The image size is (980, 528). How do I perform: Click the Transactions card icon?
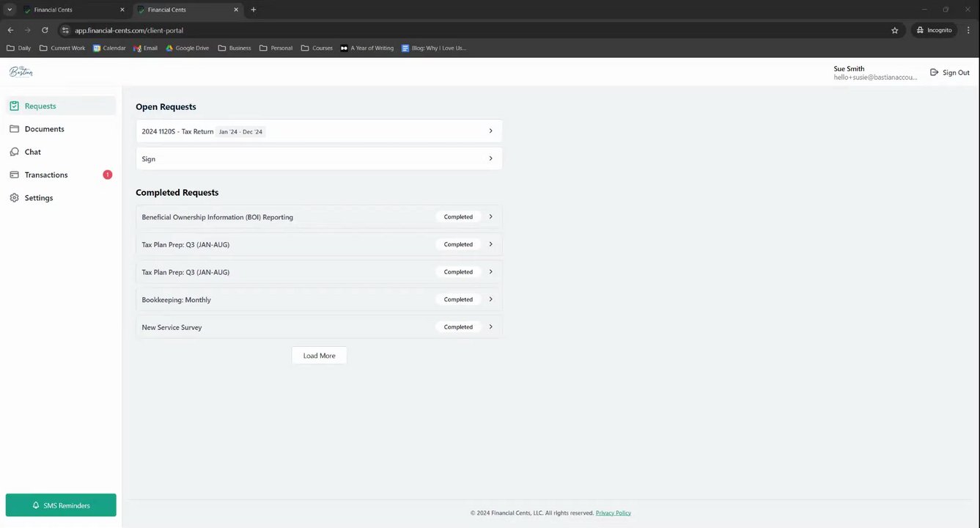pyautogui.click(x=14, y=175)
